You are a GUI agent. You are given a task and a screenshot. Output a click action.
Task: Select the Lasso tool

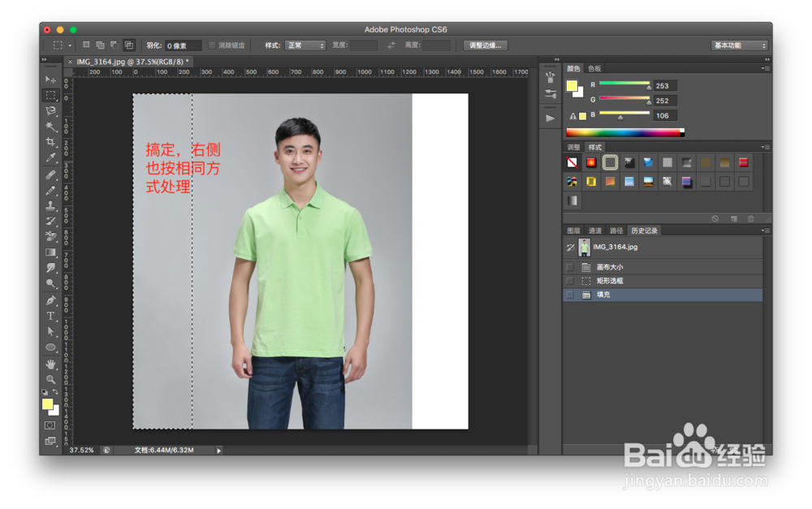(50, 110)
